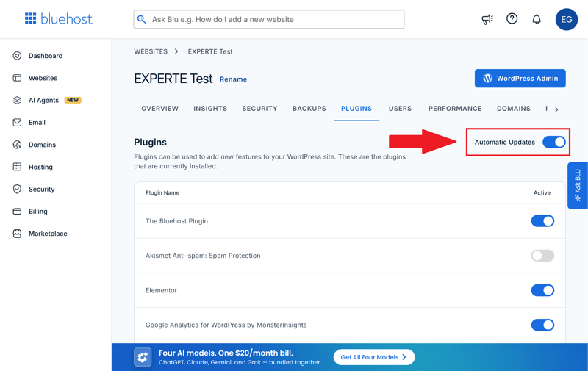
Task: Disable the Elementor plugin toggle
Action: [542, 290]
